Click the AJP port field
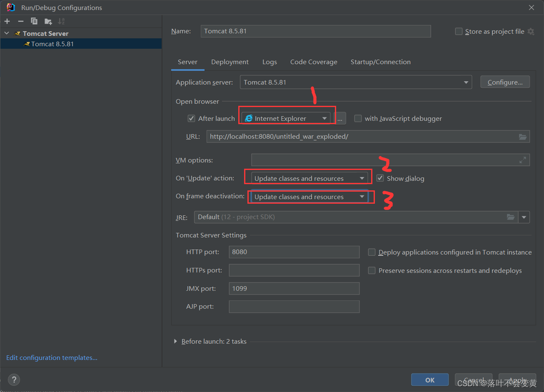Screen dimensions: 544x392 pos(294,307)
